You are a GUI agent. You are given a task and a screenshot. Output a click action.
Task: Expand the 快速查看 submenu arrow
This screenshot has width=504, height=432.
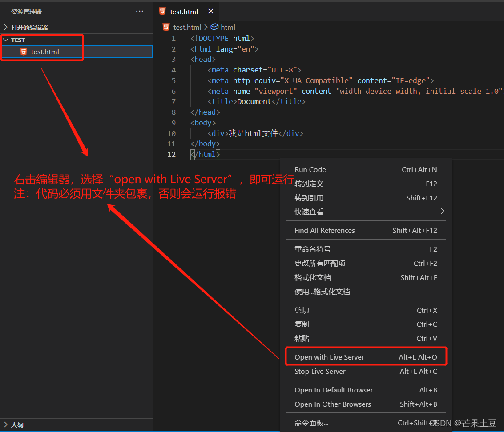tap(443, 212)
